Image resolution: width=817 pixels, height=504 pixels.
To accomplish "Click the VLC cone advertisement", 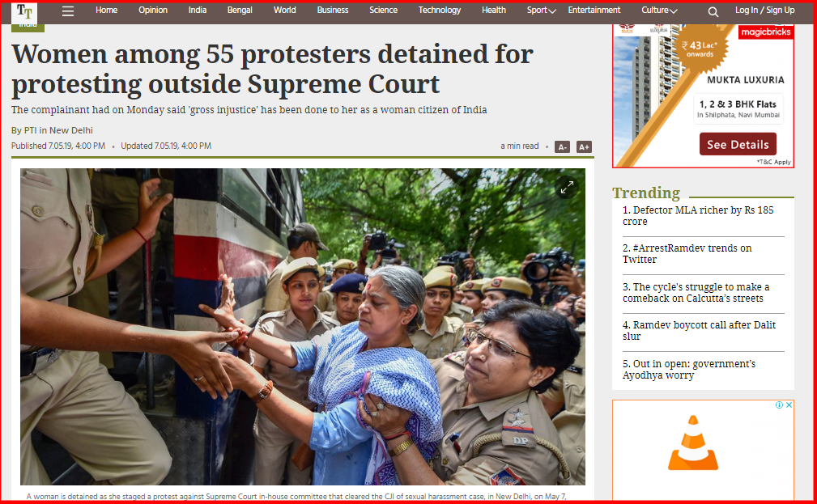I will click(x=703, y=451).
